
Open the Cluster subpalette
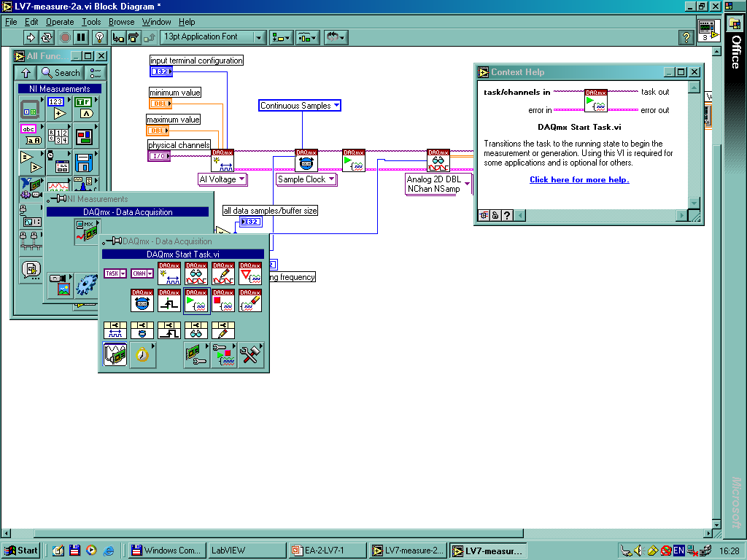[85, 135]
